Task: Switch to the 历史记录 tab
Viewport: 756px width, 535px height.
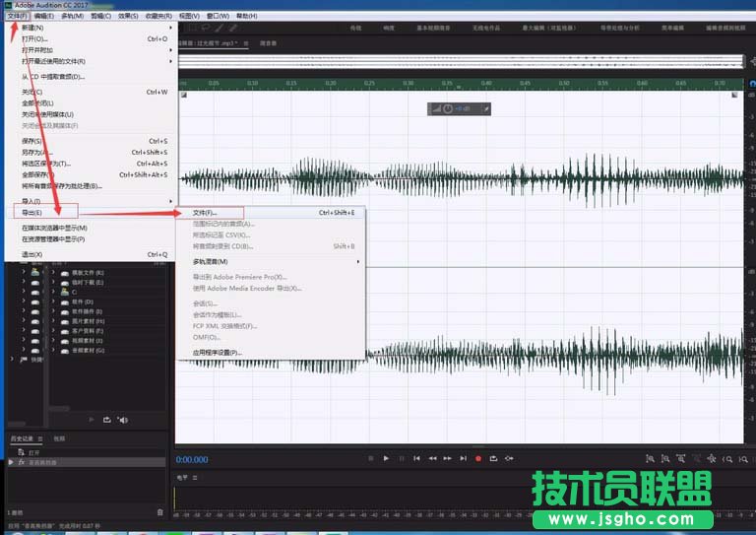Action: tap(23, 438)
